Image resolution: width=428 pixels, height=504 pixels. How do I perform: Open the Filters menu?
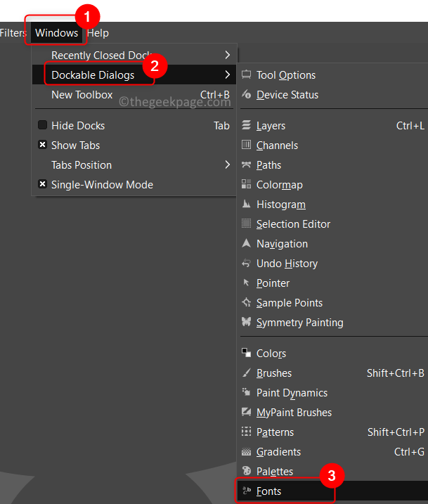tap(13, 33)
